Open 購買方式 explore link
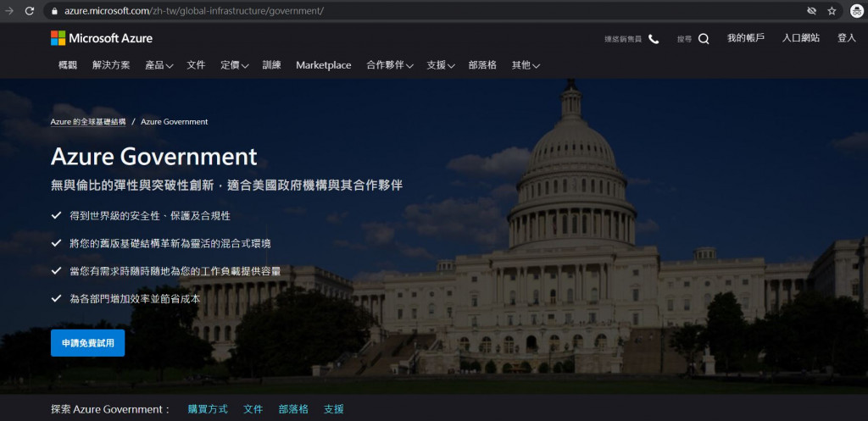The width and height of the screenshot is (868, 421). pyautogui.click(x=208, y=409)
